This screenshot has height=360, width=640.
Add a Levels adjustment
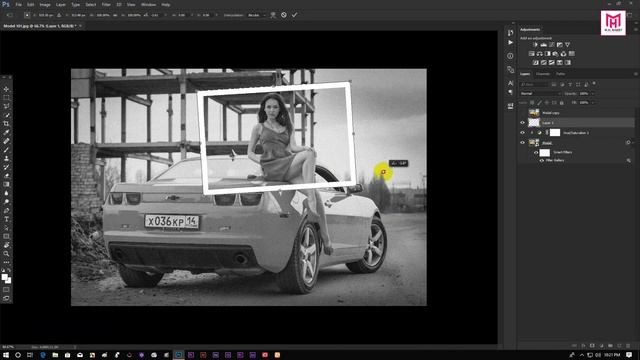point(544,44)
